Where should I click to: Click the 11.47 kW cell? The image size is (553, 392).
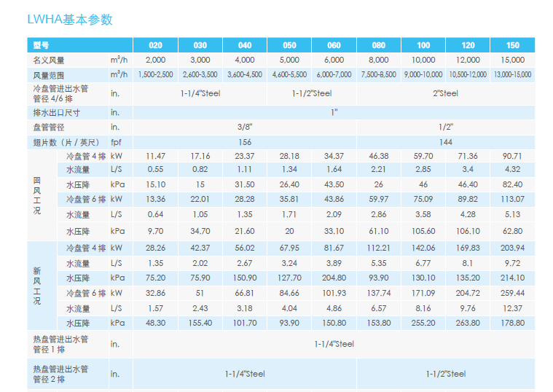155,157
